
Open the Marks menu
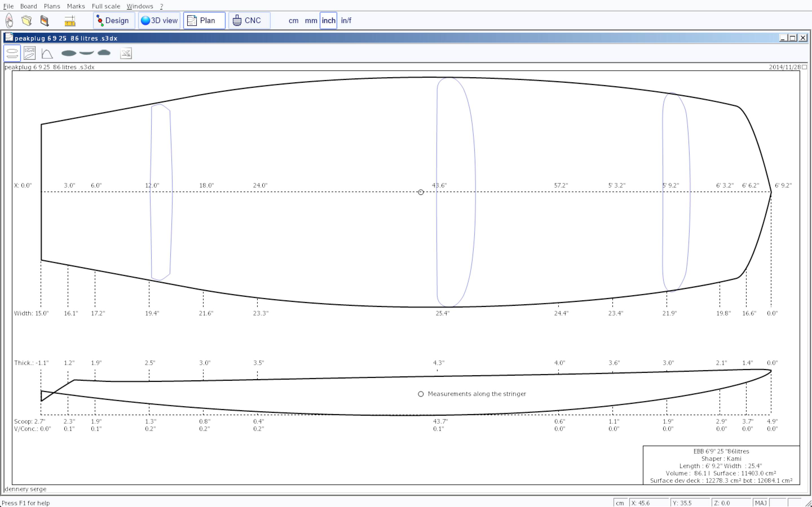(x=76, y=6)
